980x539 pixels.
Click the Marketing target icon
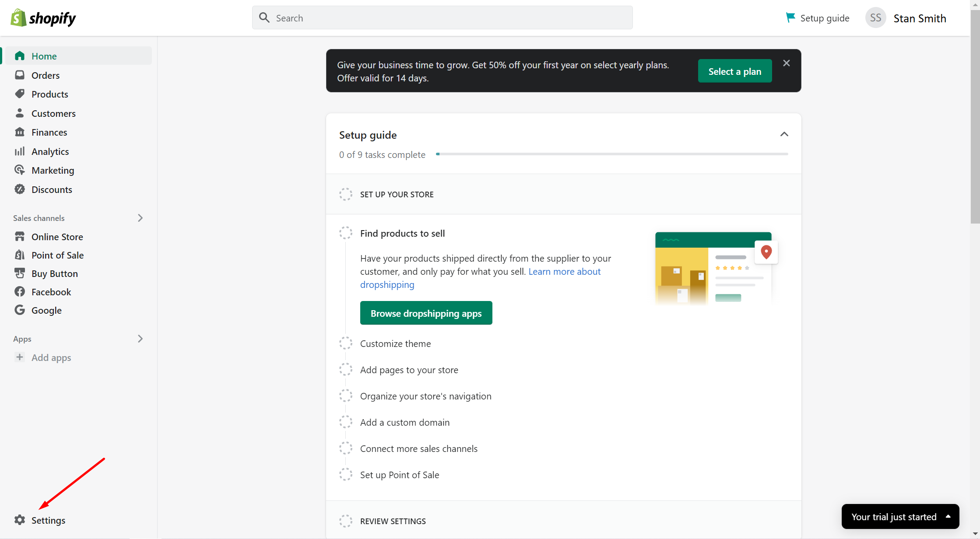pyautogui.click(x=20, y=170)
